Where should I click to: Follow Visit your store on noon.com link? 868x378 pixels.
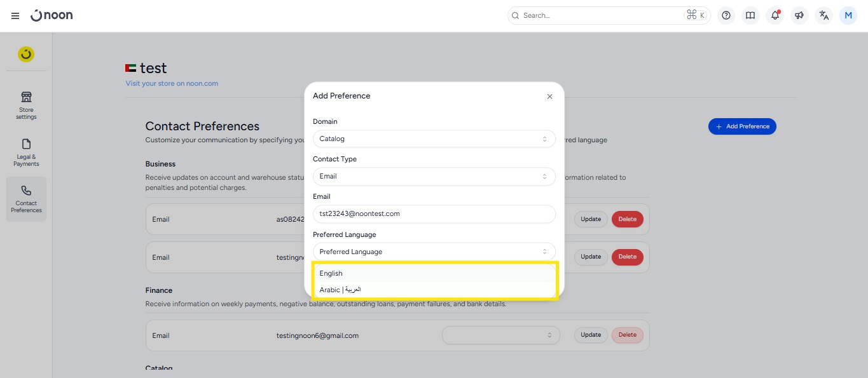tap(172, 83)
